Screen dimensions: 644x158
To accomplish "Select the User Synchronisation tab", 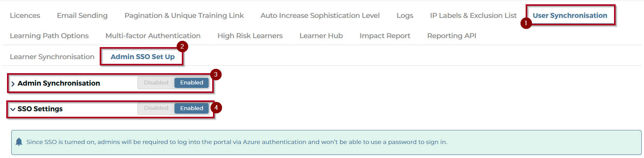I will tap(570, 16).
